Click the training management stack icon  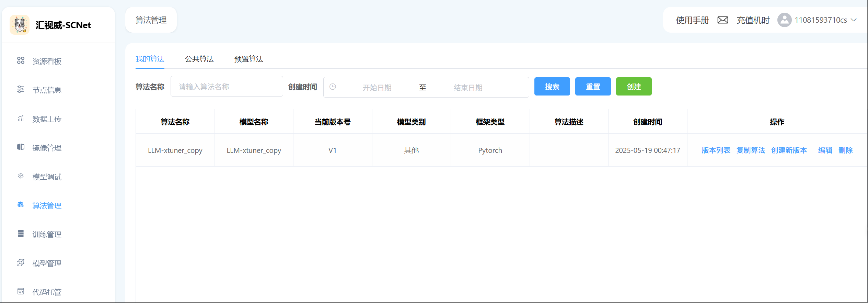coord(21,234)
